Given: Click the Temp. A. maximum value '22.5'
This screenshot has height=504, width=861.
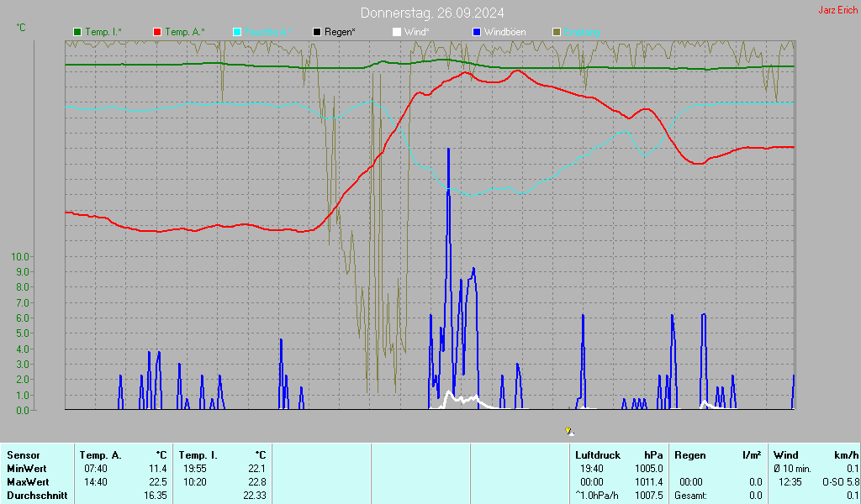Looking at the screenshot, I should (x=158, y=482).
